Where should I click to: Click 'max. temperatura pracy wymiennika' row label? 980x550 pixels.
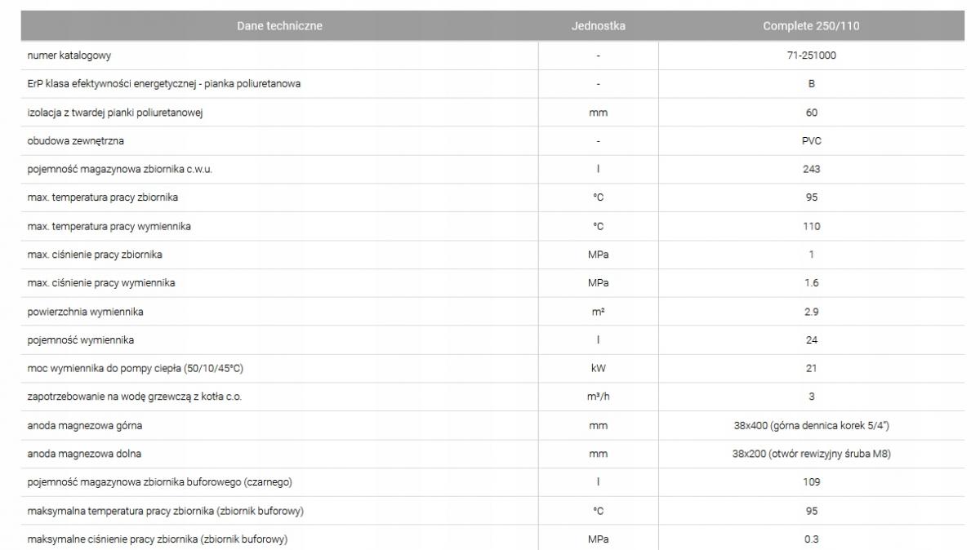click(x=109, y=226)
